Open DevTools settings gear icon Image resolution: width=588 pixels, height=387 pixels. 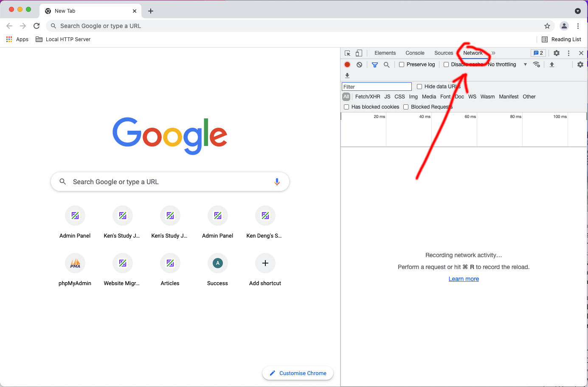pyautogui.click(x=557, y=53)
